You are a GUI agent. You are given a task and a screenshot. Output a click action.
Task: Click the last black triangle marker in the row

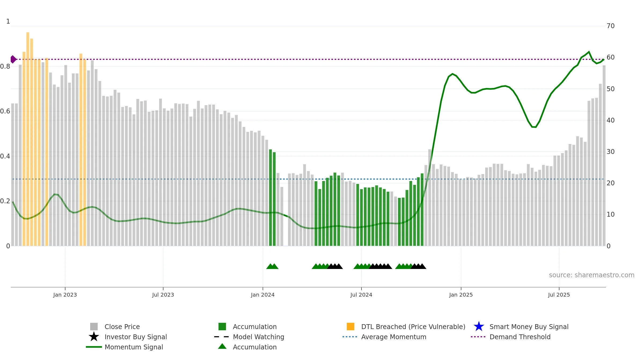(x=422, y=266)
